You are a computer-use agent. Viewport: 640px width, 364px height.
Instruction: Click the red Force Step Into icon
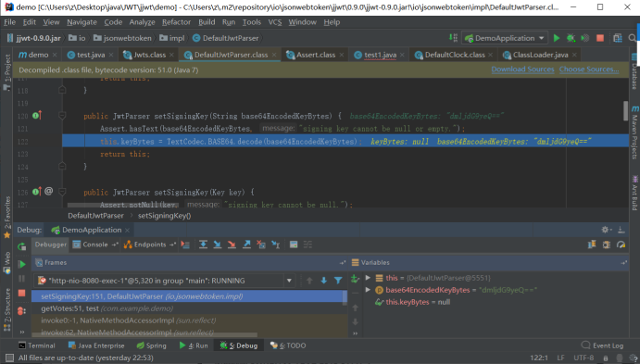(232, 245)
